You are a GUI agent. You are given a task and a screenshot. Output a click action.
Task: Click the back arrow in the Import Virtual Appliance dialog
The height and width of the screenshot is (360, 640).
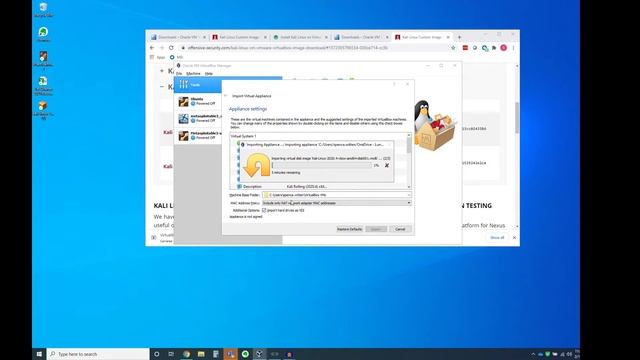point(226,96)
